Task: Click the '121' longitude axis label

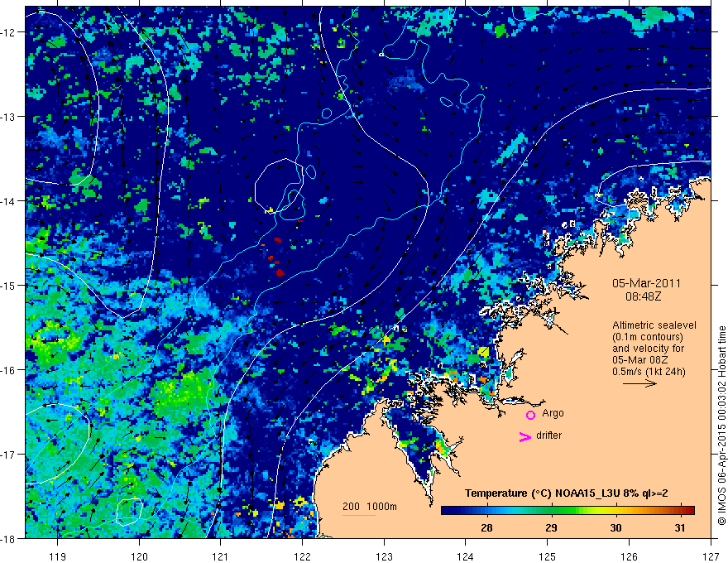Action: click(x=221, y=556)
